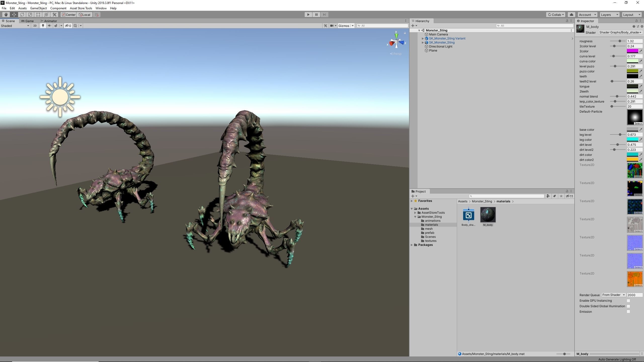Expand SK_Monster_Sting Variant in Hierarchy
The width and height of the screenshot is (644, 362).
click(x=423, y=38)
